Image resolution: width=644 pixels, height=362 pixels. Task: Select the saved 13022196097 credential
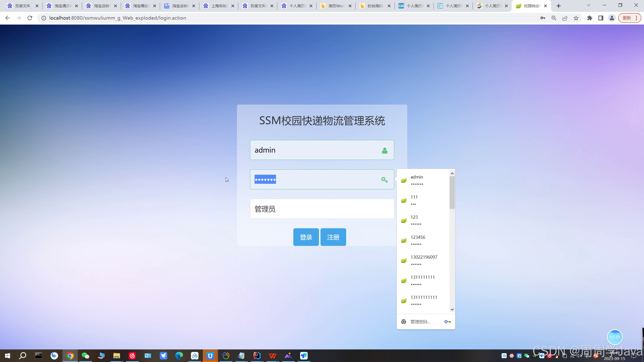(424, 260)
